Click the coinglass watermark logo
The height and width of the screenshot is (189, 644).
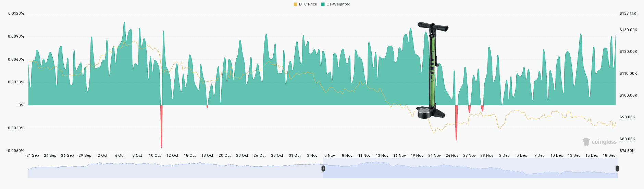(599, 142)
